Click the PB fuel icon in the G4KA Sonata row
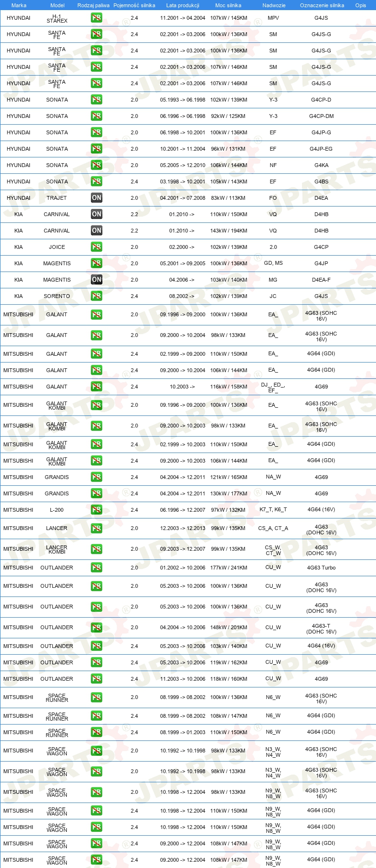The image size is (376, 868). pyautogui.click(x=96, y=165)
